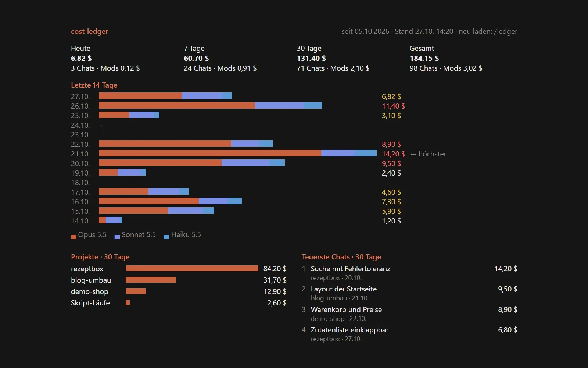Viewport: 588px width, 368px height.
Task: Open chat 'Zutatenliste einklappbar'
Action: (x=349, y=330)
